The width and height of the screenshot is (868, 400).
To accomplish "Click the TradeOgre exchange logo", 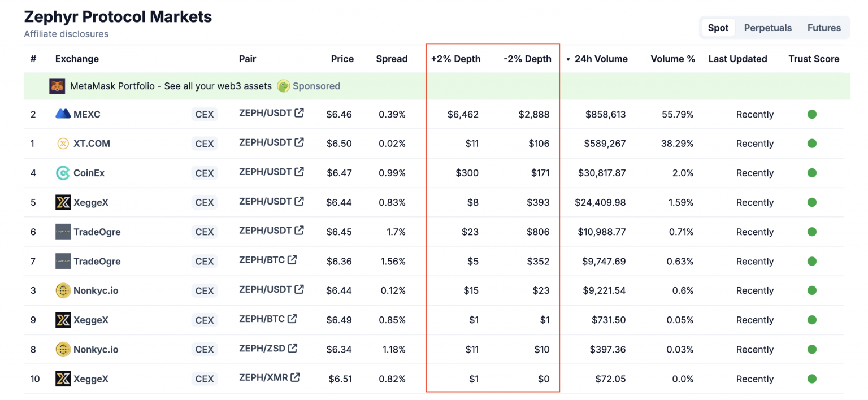I will pyautogui.click(x=62, y=232).
